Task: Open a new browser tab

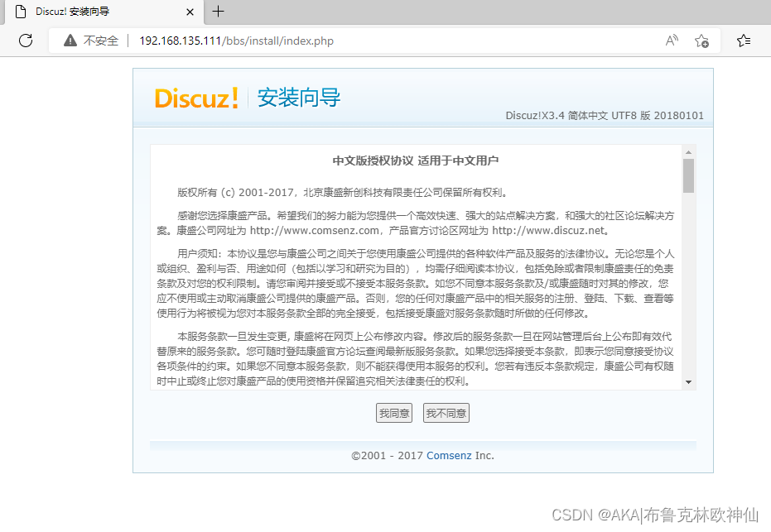Action: point(218,12)
